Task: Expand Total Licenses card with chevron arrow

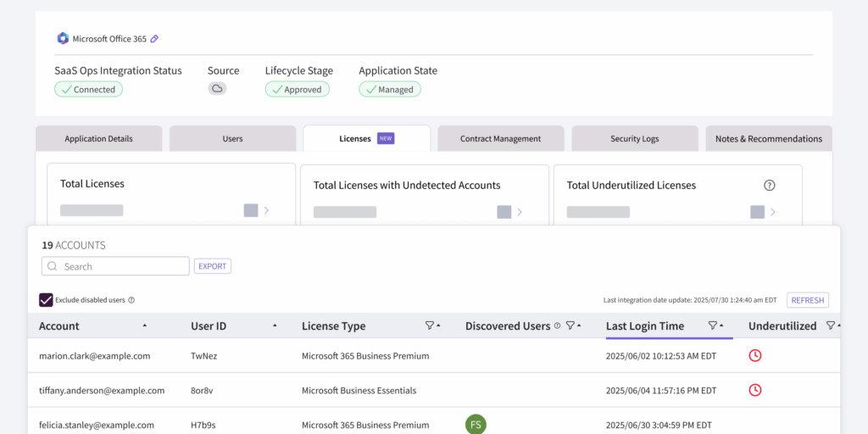Action: (266, 210)
